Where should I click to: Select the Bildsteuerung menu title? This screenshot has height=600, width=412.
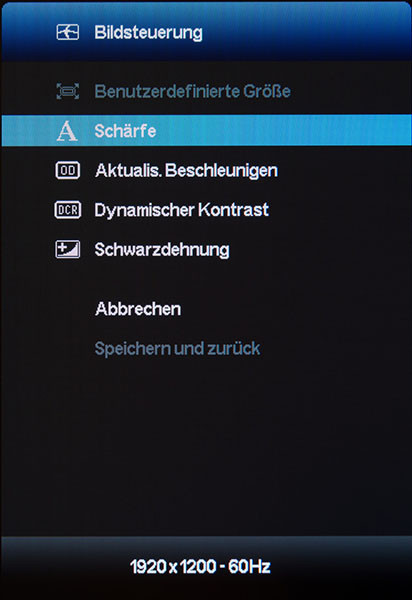coord(148,33)
